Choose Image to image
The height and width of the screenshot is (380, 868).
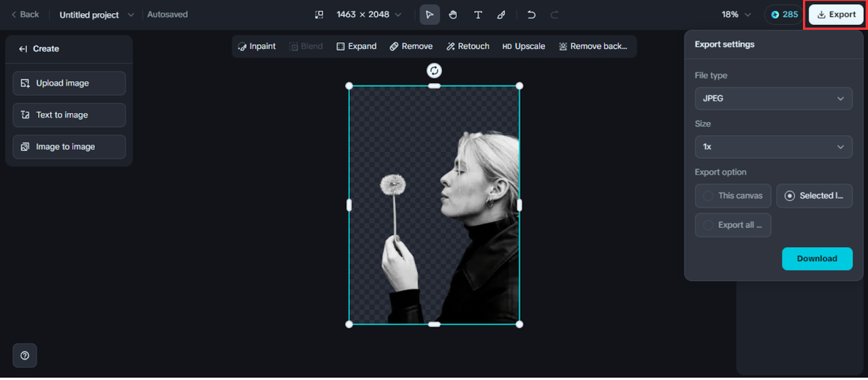pyautogui.click(x=69, y=147)
